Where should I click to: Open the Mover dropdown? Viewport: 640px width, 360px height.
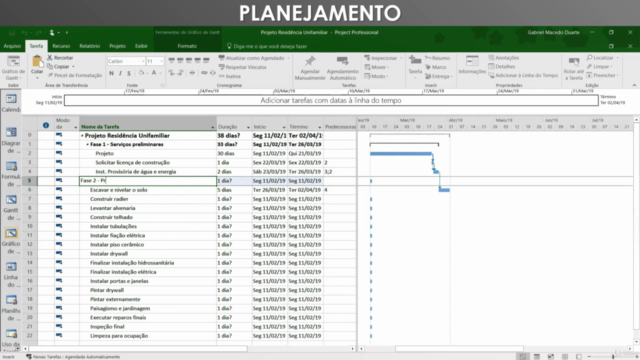[x=377, y=67]
